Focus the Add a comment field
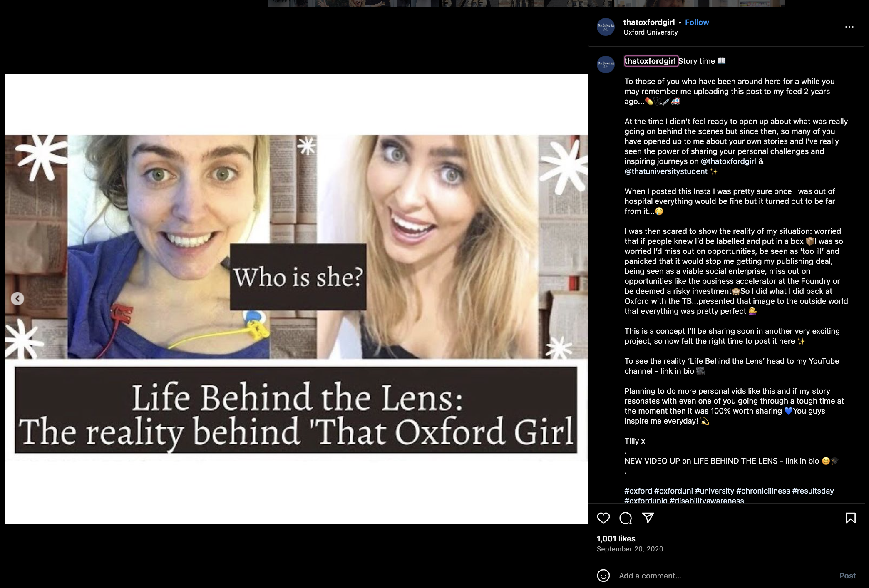This screenshot has width=869, height=588. point(724,576)
